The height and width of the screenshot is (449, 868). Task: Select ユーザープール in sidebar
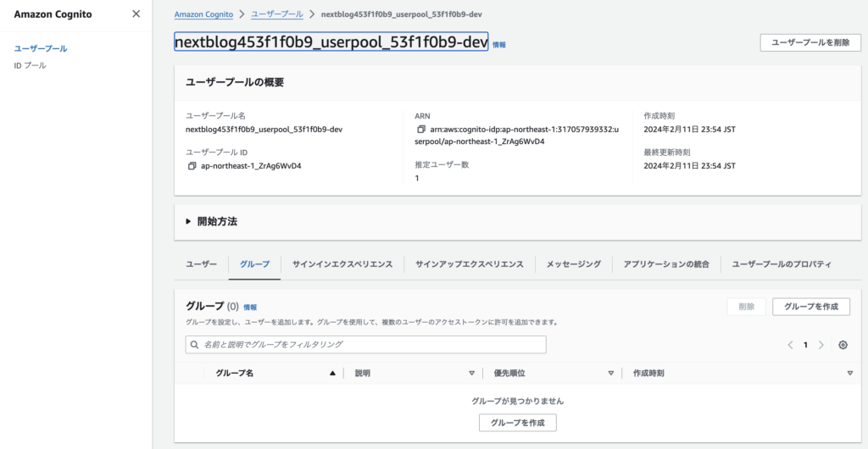click(41, 48)
